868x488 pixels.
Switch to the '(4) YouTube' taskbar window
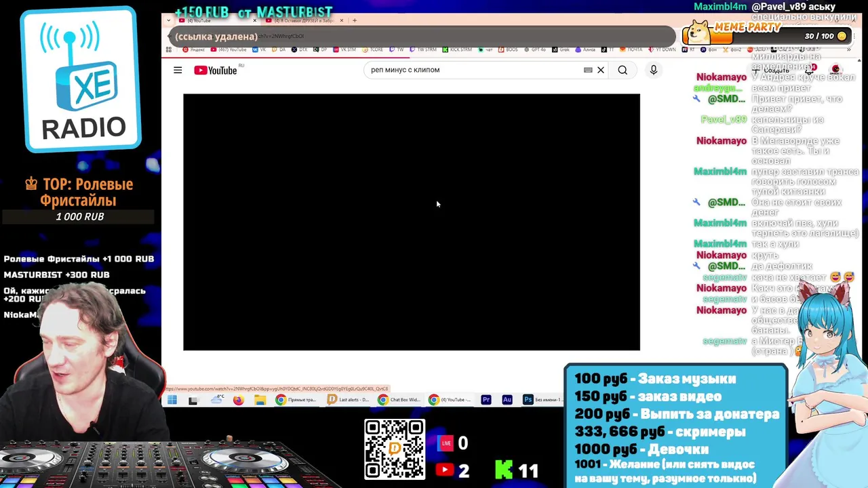click(x=450, y=400)
